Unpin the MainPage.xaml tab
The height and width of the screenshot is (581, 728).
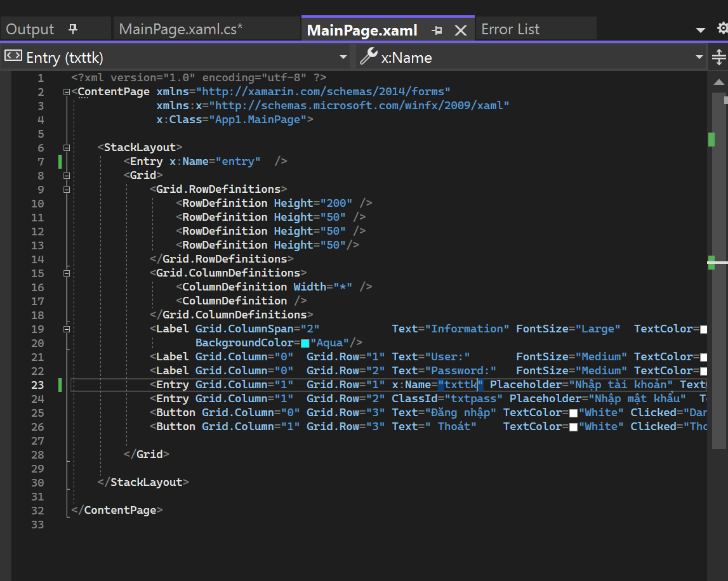click(435, 29)
